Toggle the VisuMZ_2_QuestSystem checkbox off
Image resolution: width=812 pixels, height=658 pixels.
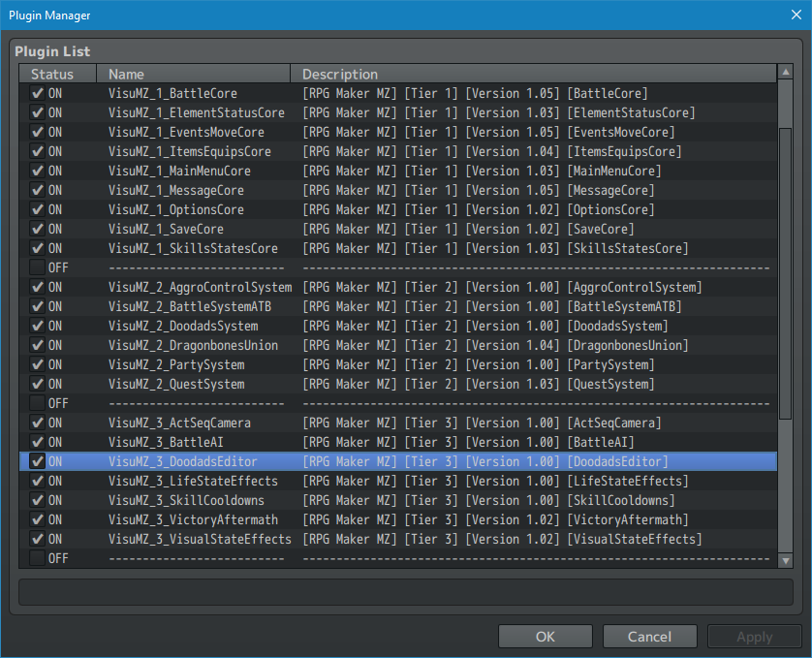(38, 384)
